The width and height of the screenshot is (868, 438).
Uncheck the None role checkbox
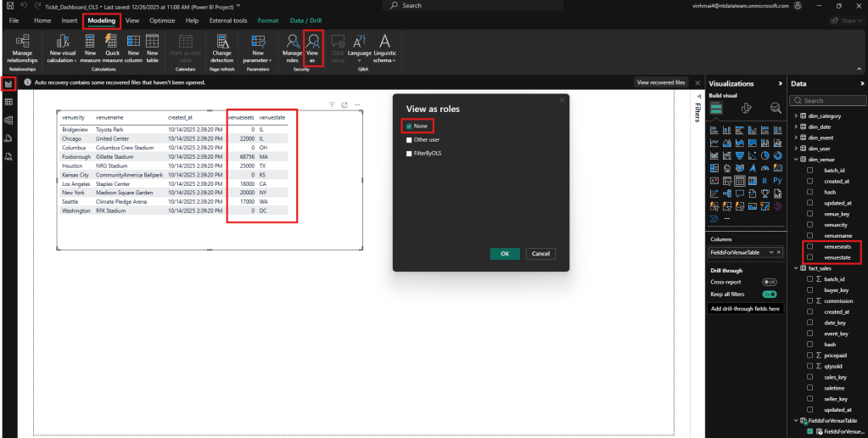tap(410, 126)
